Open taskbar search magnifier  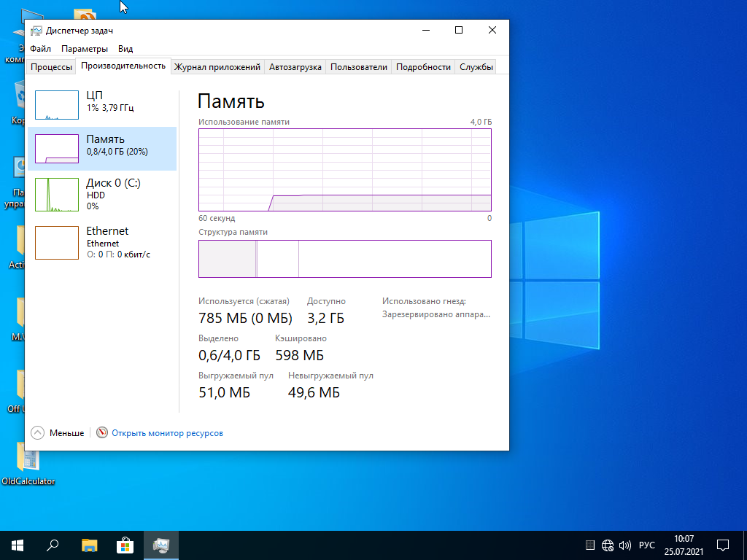[53, 545]
